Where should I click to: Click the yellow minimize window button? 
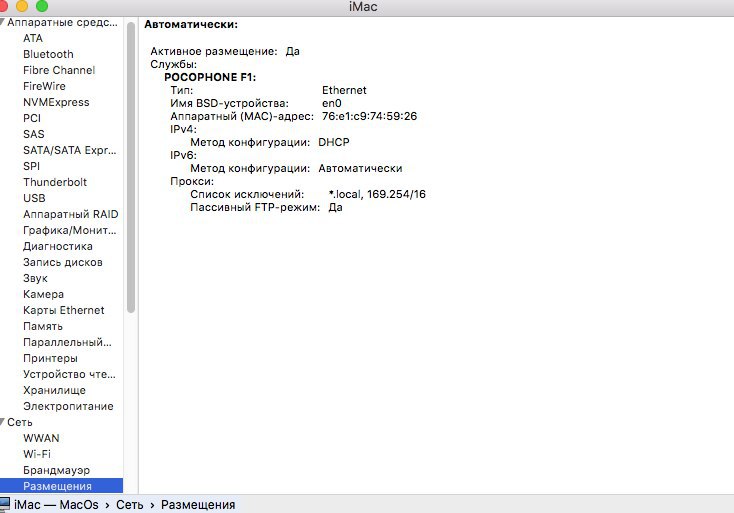pos(22,6)
